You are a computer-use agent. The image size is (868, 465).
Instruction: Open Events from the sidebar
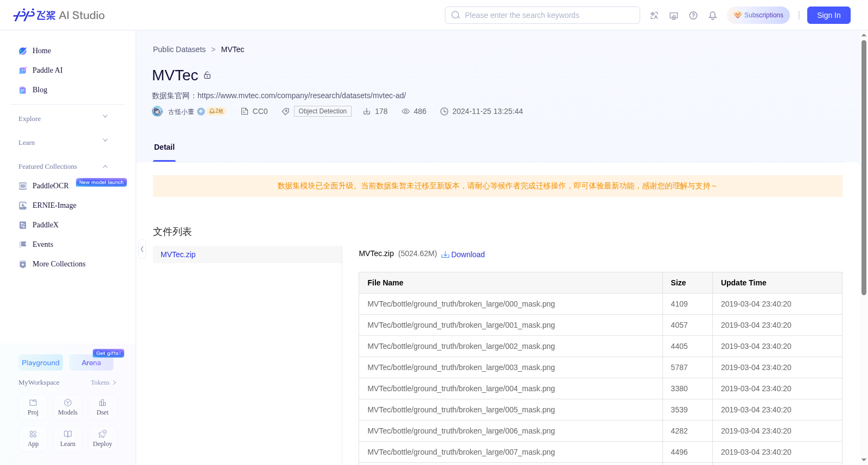tap(43, 244)
